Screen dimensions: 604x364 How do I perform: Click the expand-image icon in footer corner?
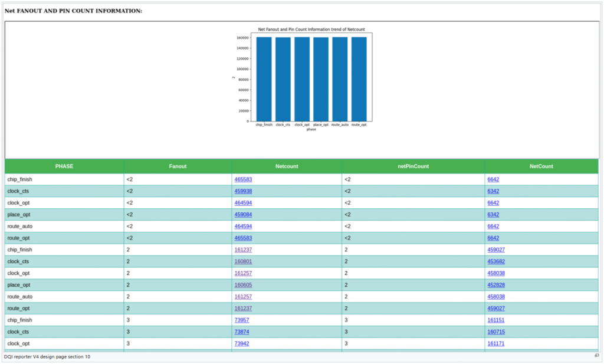[x=596, y=356]
